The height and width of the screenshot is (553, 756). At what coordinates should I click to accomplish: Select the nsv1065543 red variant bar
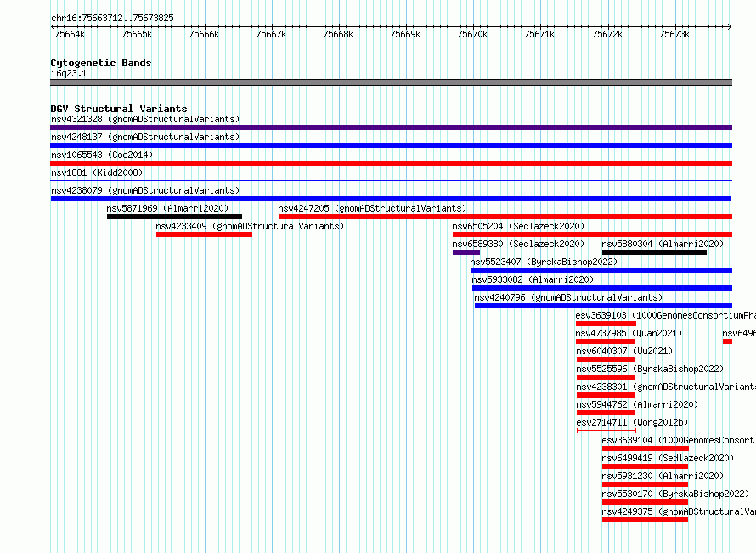(x=391, y=163)
